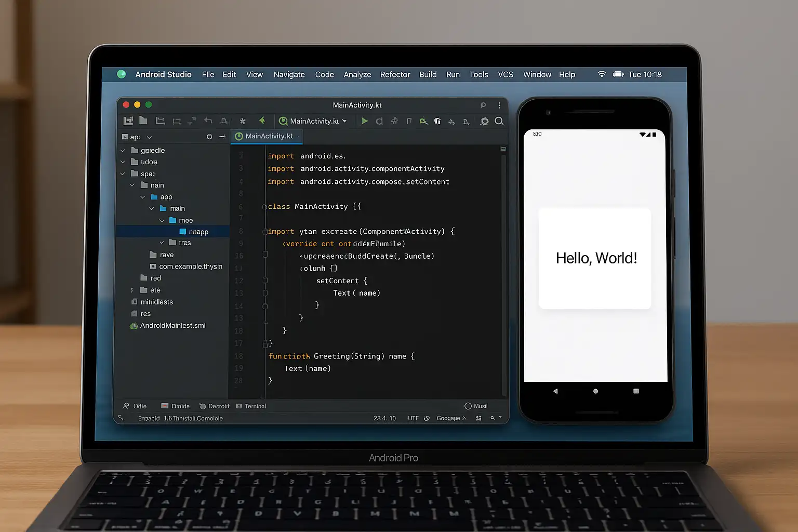Open the Refector menu
Viewport: 798px width, 532px height.
395,74
